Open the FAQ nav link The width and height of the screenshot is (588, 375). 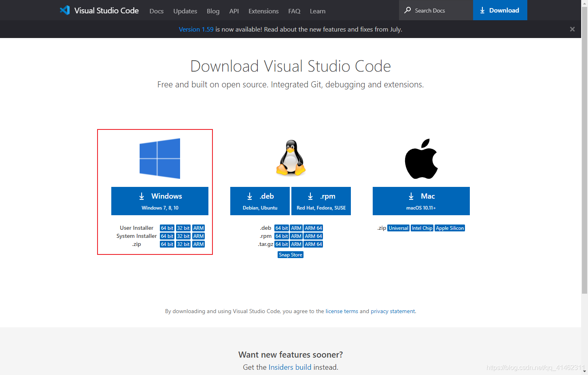(294, 11)
